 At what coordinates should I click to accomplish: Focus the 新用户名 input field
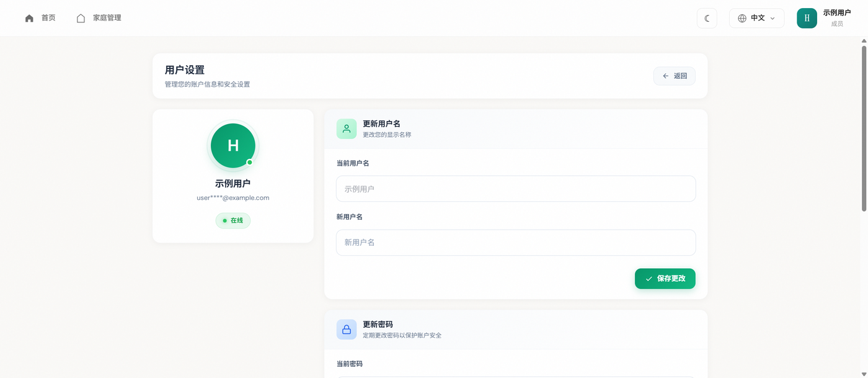pos(516,243)
